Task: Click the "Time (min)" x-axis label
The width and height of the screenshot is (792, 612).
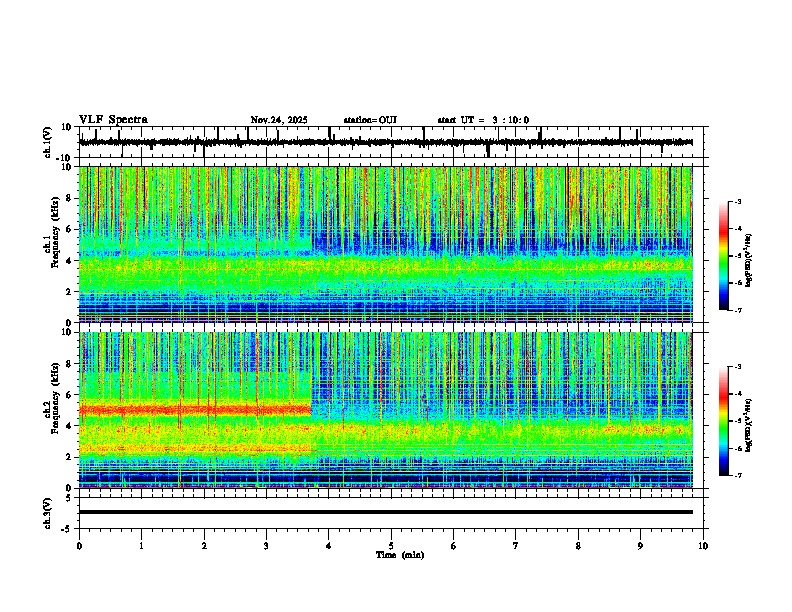Action: click(x=400, y=555)
